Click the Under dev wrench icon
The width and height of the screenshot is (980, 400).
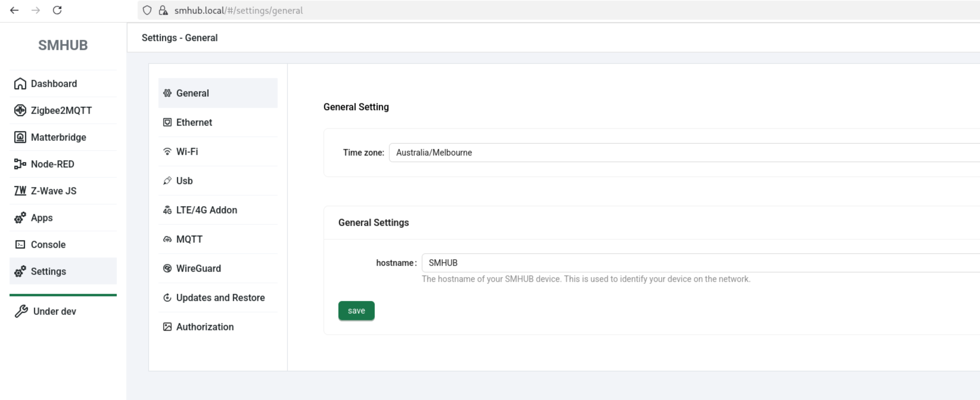[21, 311]
